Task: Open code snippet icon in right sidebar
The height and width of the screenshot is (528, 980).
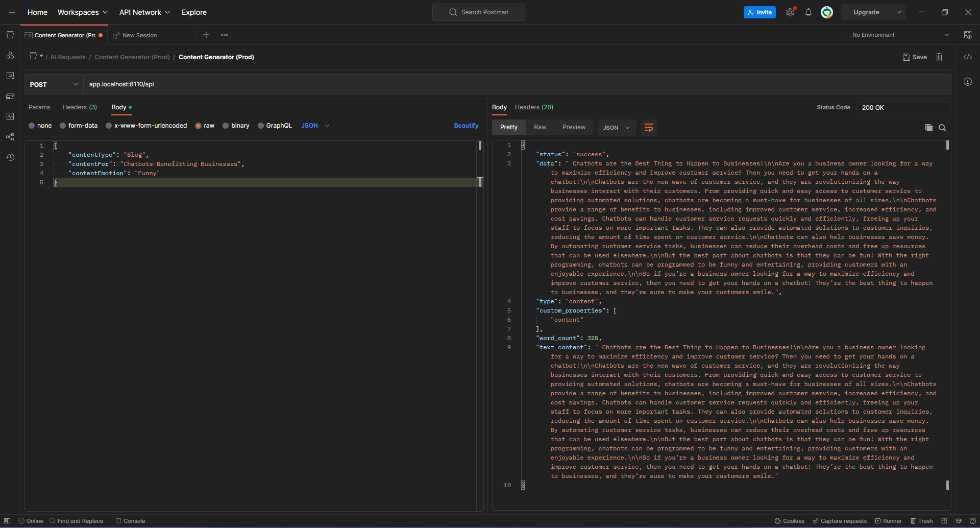Action: click(x=968, y=57)
